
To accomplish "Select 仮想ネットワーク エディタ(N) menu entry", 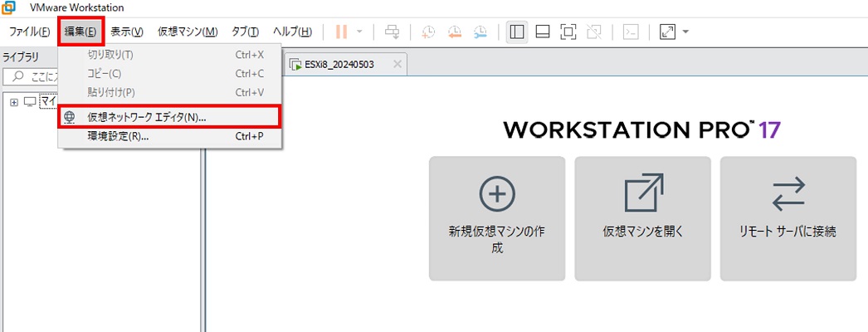I will click(x=146, y=118).
